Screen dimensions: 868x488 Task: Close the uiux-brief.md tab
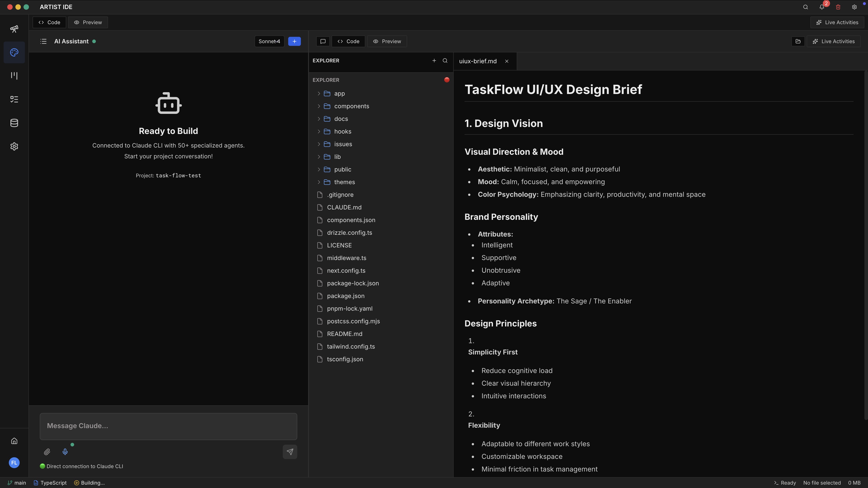[x=506, y=61]
